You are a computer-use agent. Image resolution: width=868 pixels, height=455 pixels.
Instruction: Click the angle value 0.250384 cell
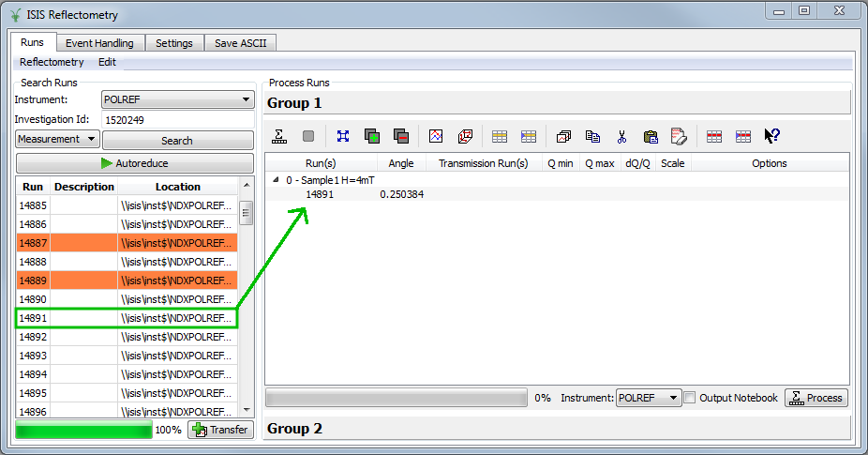point(402,194)
